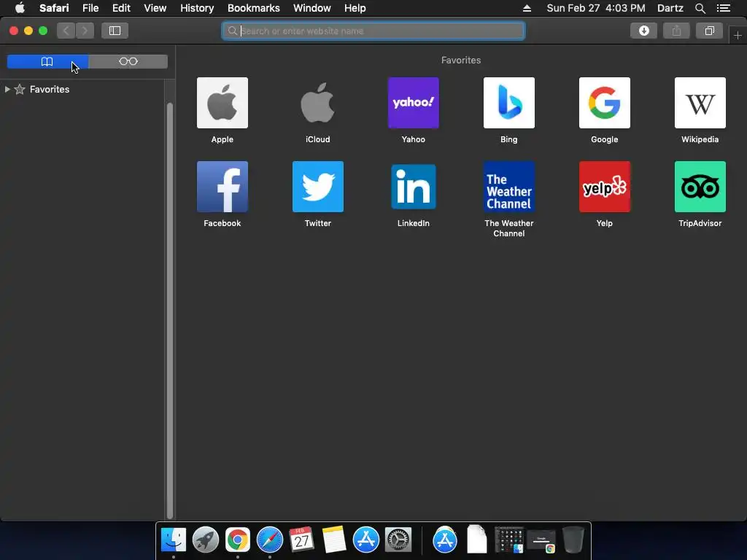Viewport: 747px width, 560px height.
Task: Open the Edit menu
Action: coord(122,8)
